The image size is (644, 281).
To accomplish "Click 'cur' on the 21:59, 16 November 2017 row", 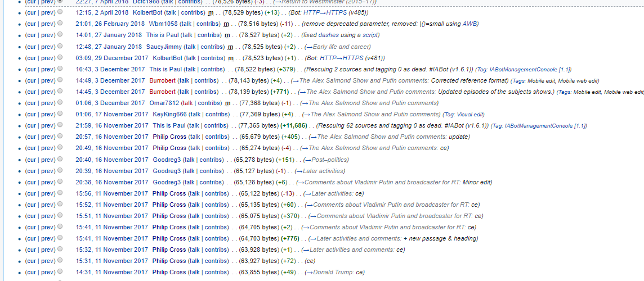I will click(32, 125).
